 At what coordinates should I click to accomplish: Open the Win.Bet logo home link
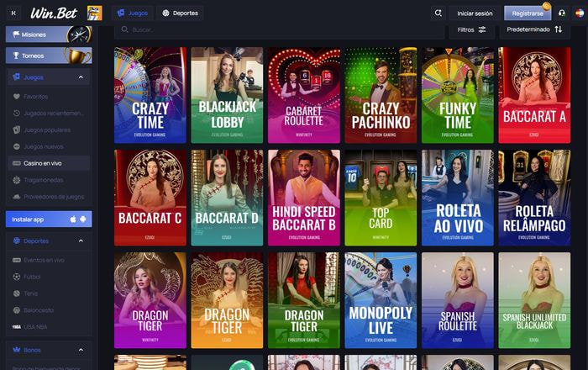[54, 13]
